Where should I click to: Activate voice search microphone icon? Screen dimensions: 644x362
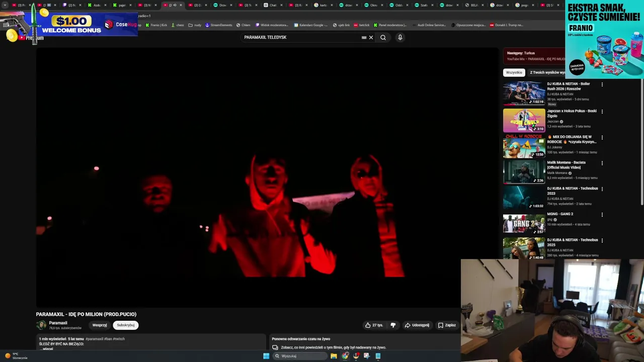click(400, 37)
